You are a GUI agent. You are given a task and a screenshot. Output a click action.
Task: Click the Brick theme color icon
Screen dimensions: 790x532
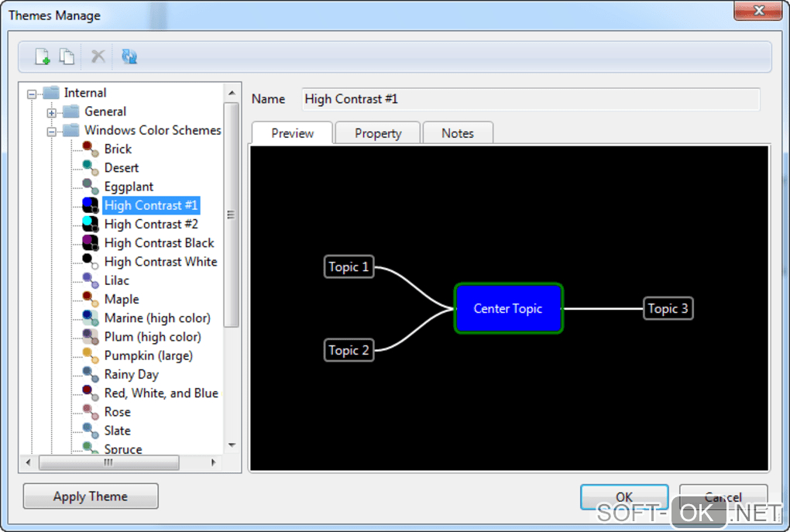tap(91, 149)
